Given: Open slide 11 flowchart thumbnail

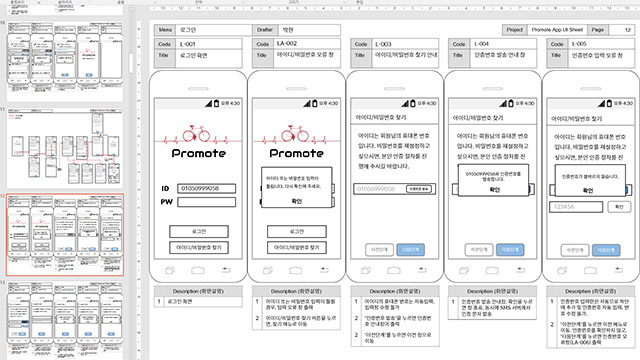Looking at the screenshot, I should (x=65, y=149).
